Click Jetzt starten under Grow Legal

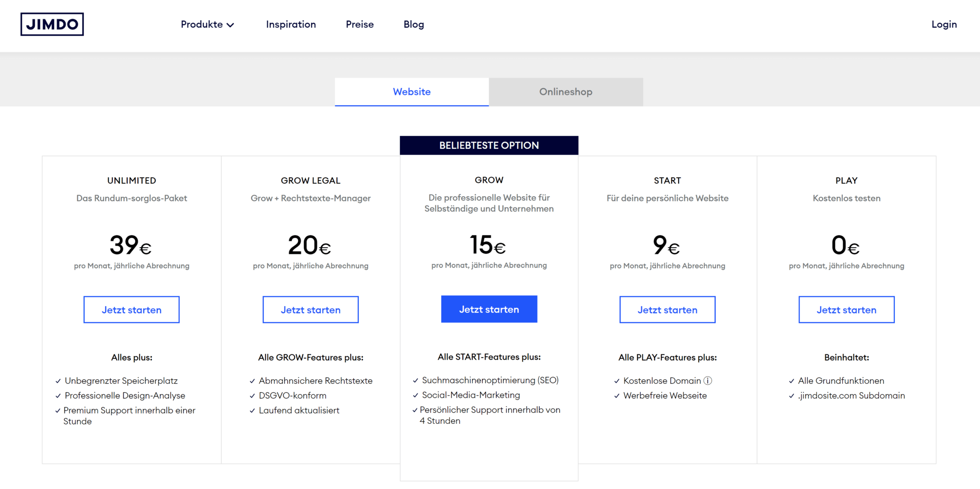pos(311,310)
